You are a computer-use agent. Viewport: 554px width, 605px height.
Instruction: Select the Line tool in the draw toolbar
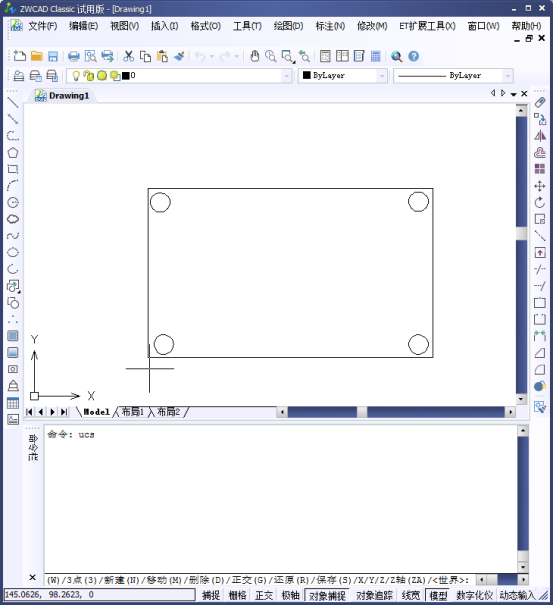13,103
